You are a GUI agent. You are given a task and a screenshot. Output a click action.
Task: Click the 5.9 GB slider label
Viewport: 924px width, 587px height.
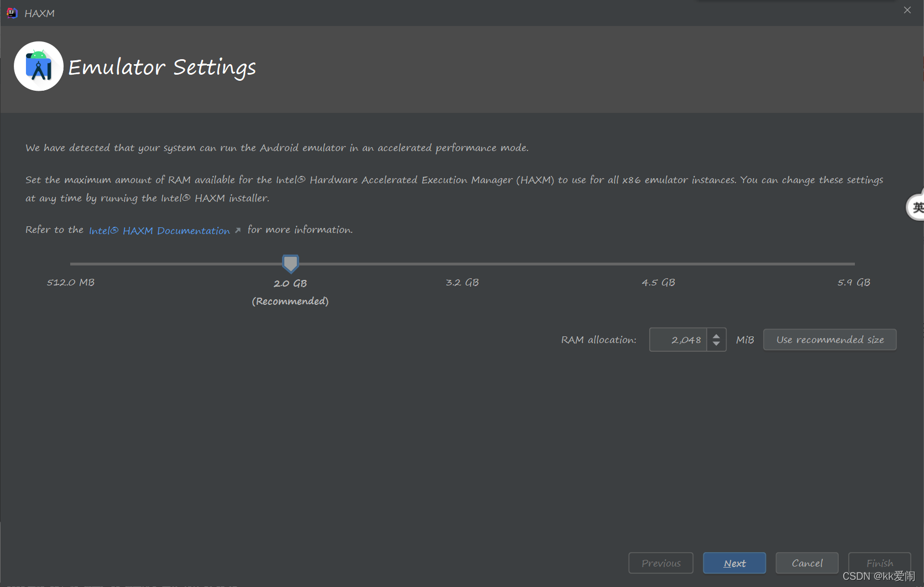coord(854,283)
